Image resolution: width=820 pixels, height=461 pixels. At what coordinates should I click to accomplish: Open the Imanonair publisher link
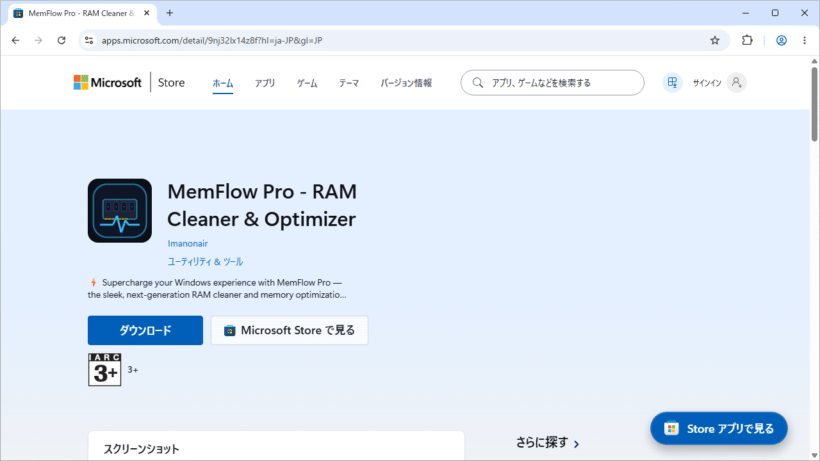coord(188,244)
